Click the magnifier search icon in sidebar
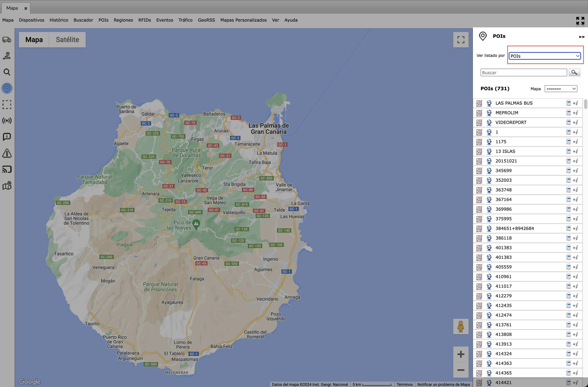 pos(7,72)
